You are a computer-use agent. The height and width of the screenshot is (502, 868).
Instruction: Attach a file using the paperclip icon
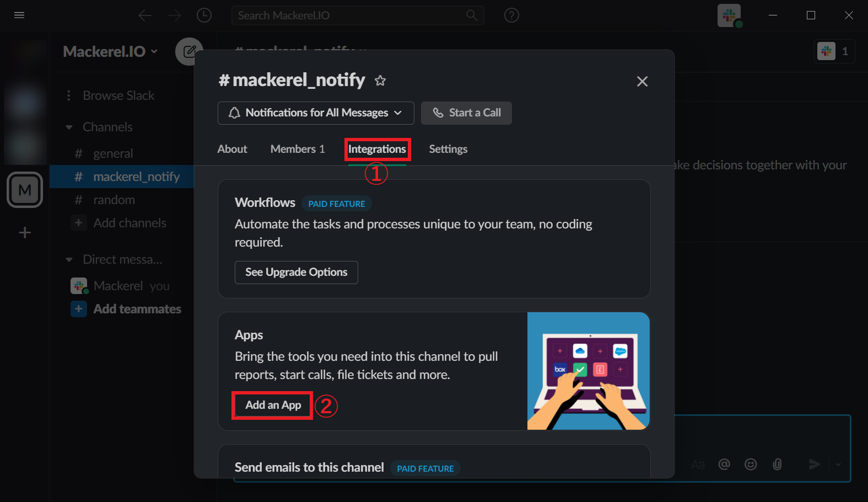click(x=777, y=464)
